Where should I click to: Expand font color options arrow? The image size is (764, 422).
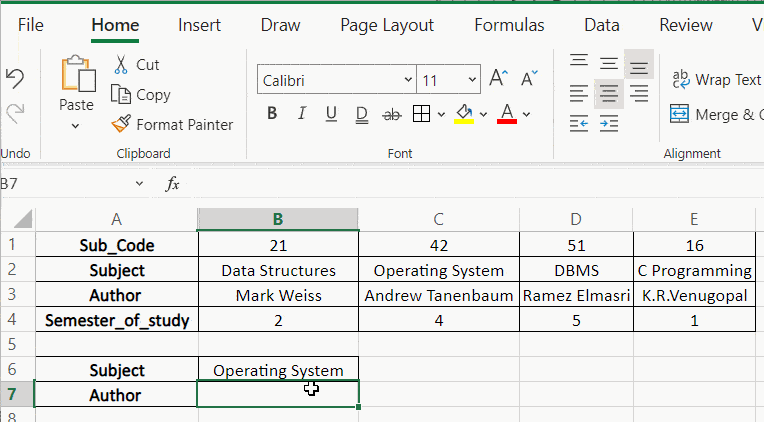pos(526,115)
